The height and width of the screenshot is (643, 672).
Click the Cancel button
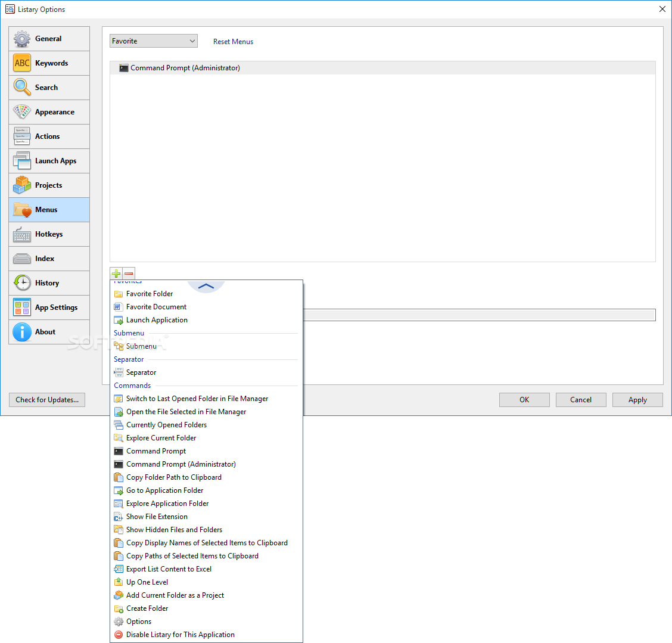click(581, 400)
